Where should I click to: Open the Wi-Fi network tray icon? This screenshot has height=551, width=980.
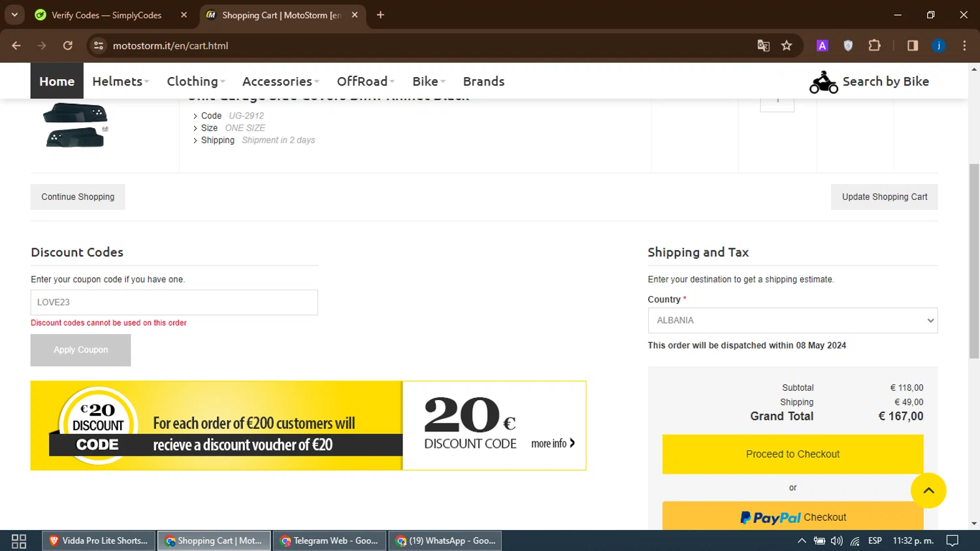pos(855,541)
